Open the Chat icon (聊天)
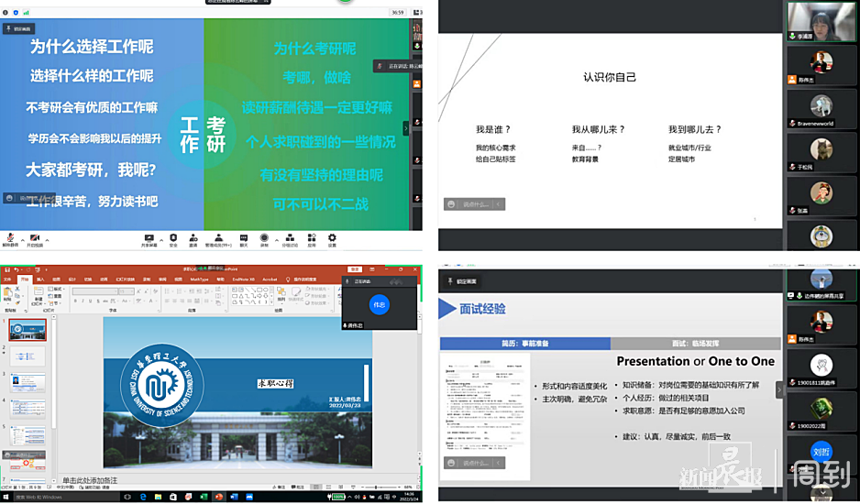Image resolution: width=860 pixels, height=504 pixels. coord(244,238)
